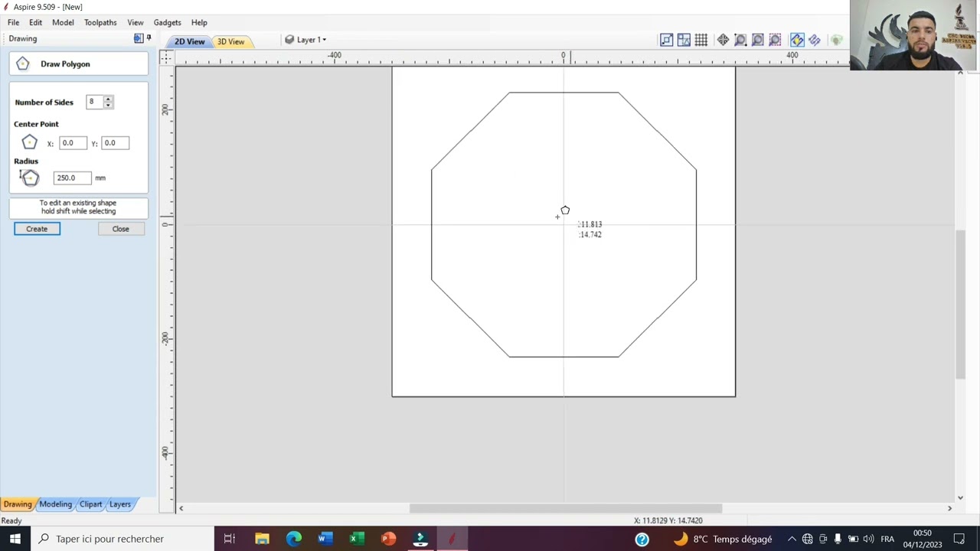Switch to the Clipart tab
This screenshot has height=551, width=980.
coord(90,504)
